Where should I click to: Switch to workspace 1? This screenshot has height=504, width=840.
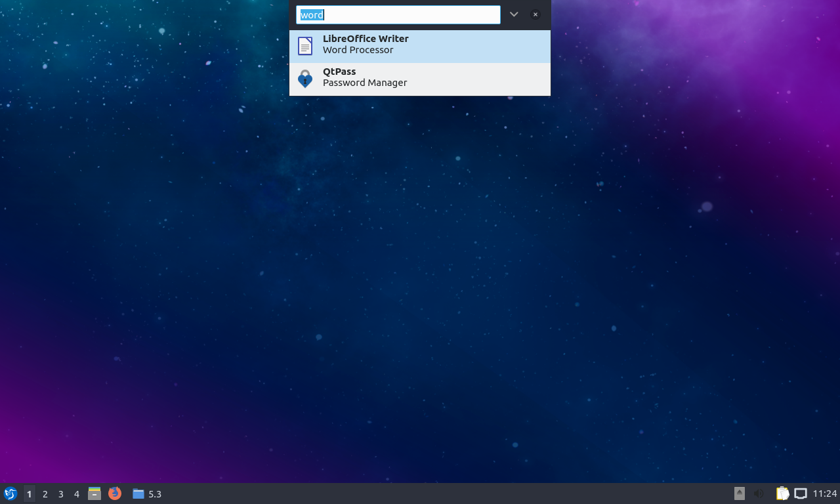[x=29, y=494]
